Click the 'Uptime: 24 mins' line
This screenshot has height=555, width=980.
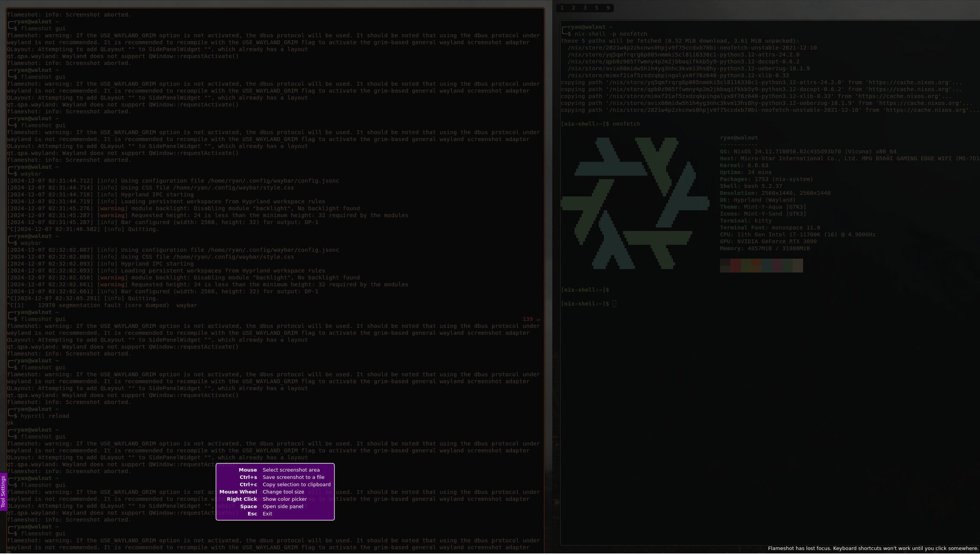746,173
